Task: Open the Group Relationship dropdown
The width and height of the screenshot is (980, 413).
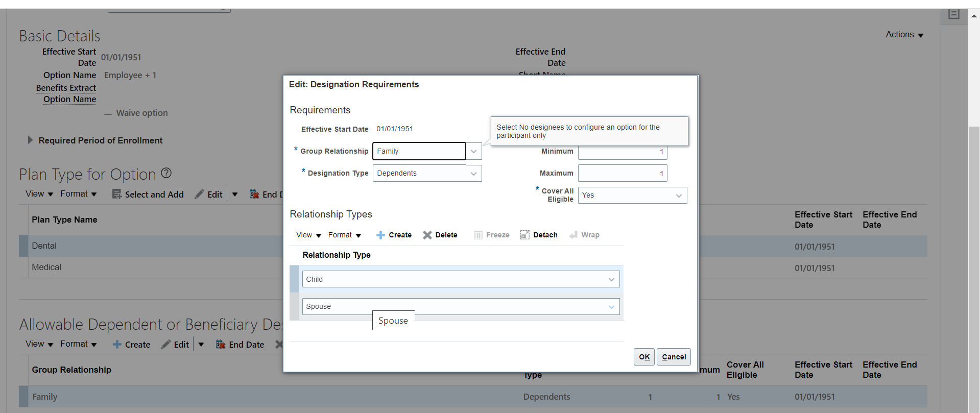Action: pyautogui.click(x=474, y=151)
